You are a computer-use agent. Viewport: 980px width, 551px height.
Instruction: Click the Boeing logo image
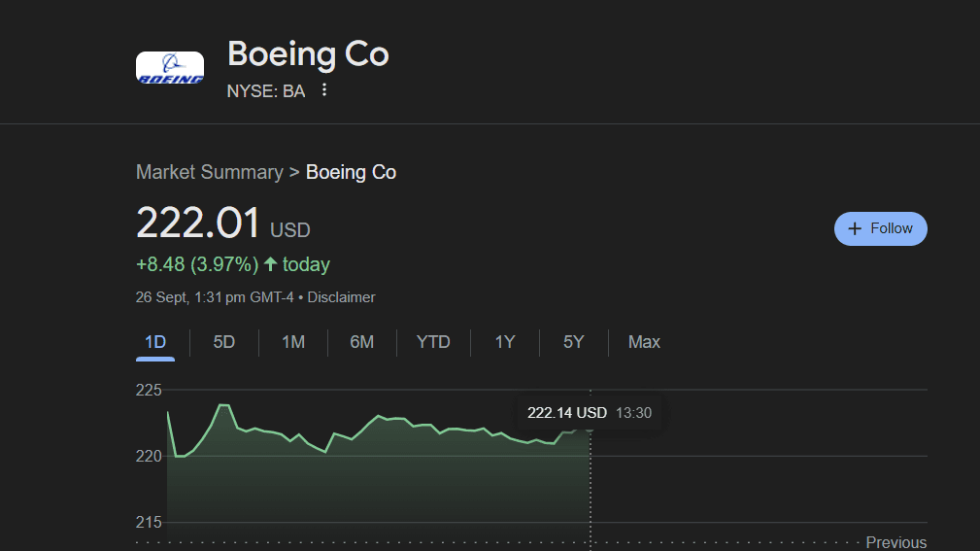click(170, 67)
